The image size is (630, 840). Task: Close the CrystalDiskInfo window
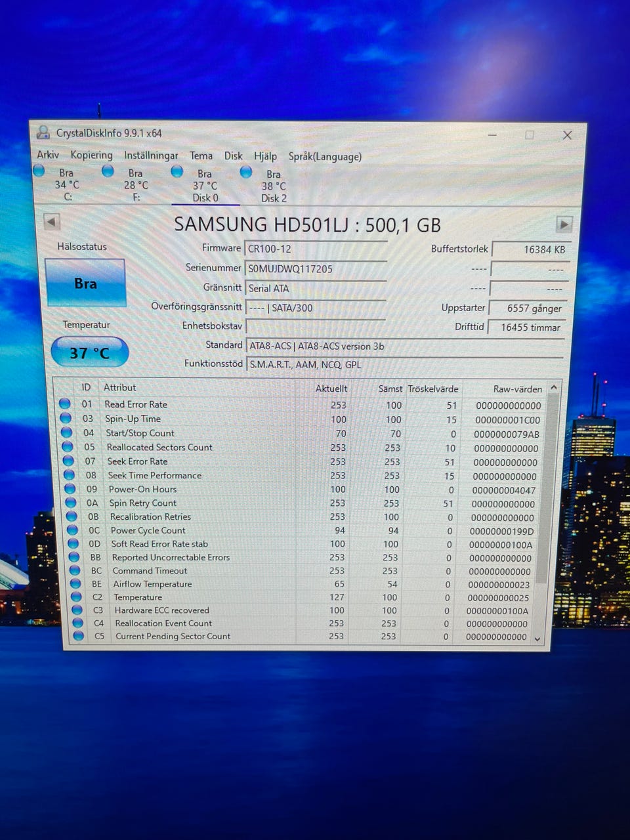pyautogui.click(x=568, y=135)
